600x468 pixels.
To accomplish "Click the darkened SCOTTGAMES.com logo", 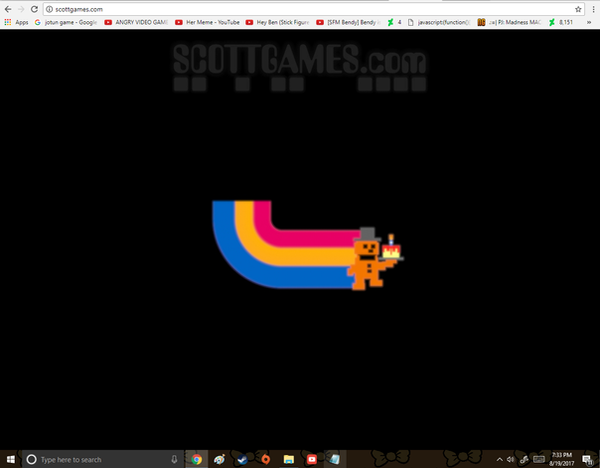I will point(300,67).
